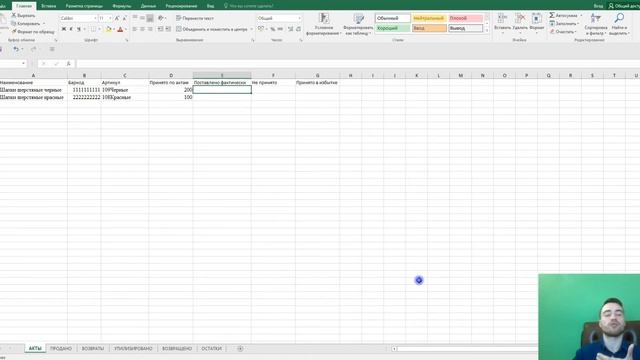Align cell text right

[150, 29]
